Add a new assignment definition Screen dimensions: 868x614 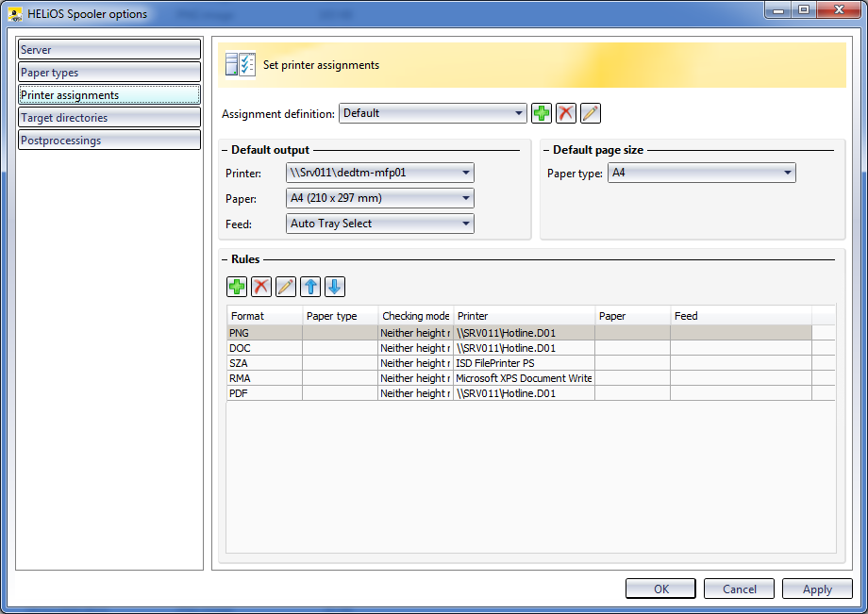tap(542, 113)
